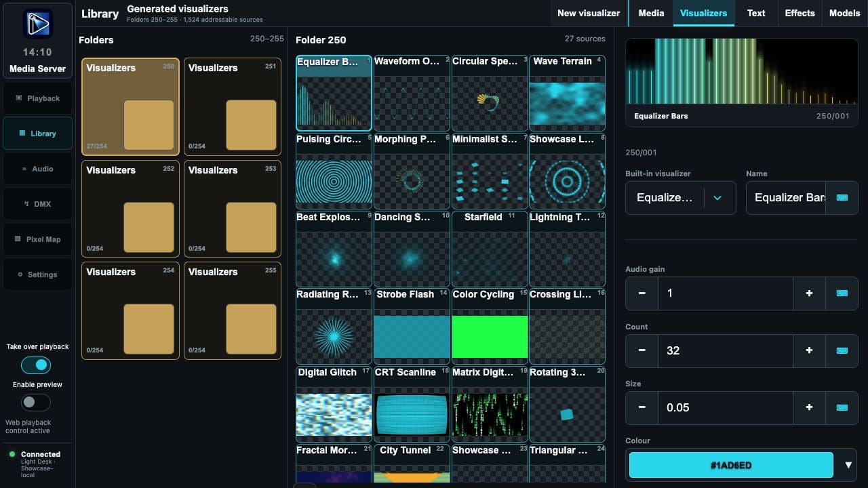
Task: Switch to the Text tab
Action: pos(756,13)
